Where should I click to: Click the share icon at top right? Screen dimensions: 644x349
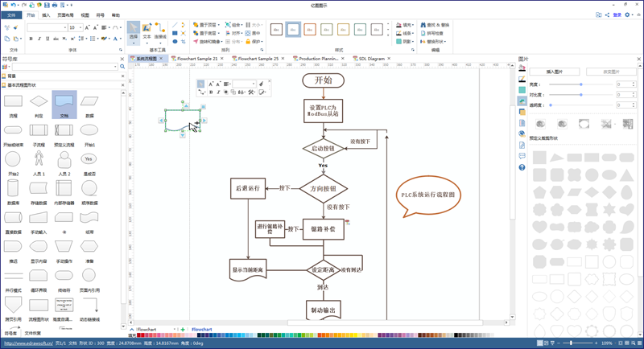coord(607,14)
